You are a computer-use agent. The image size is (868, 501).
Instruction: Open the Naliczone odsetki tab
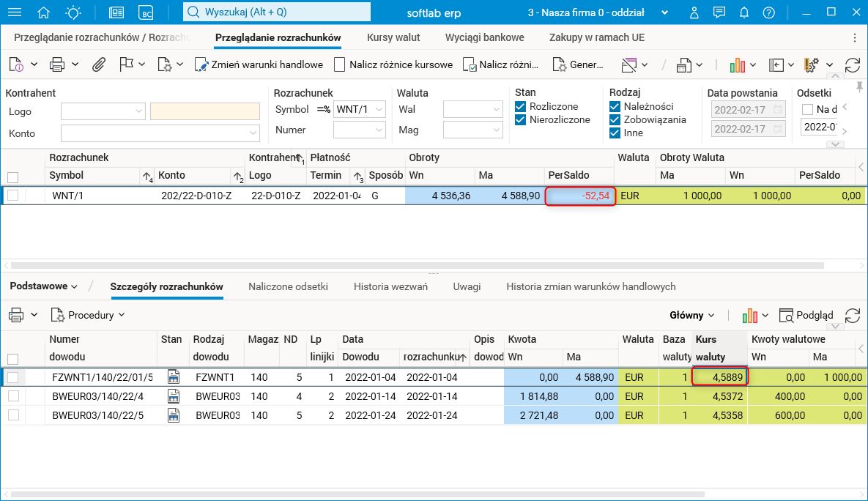tap(288, 286)
